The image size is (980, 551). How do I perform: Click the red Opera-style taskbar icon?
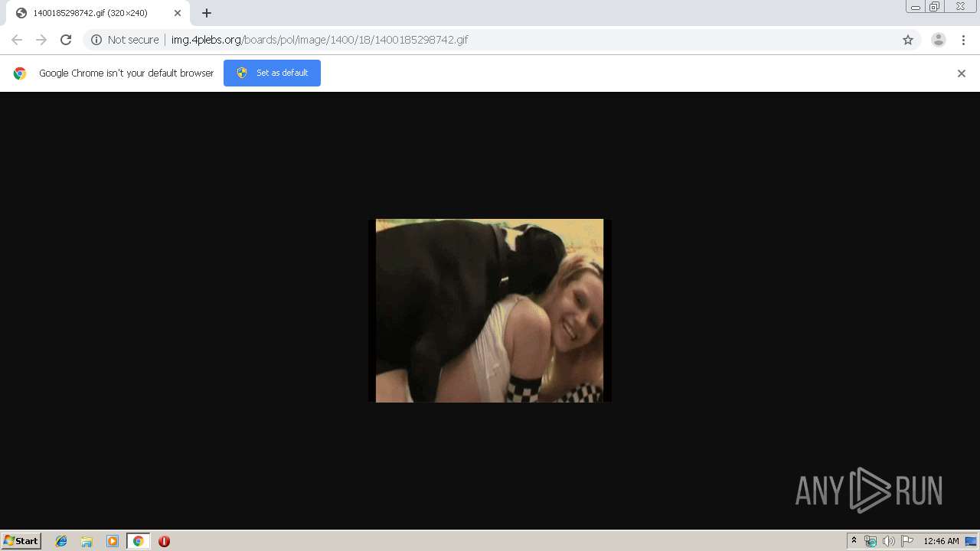(x=164, y=541)
